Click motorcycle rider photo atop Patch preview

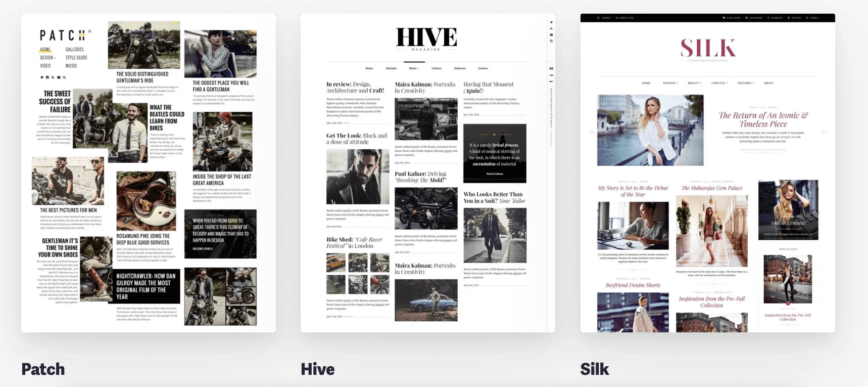144,45
